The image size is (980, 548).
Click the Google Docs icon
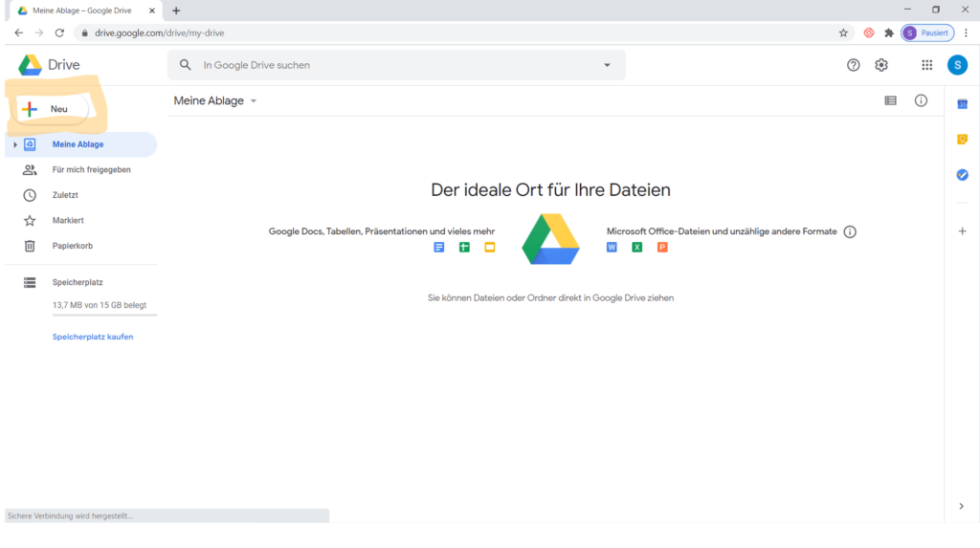coord(438,248)
